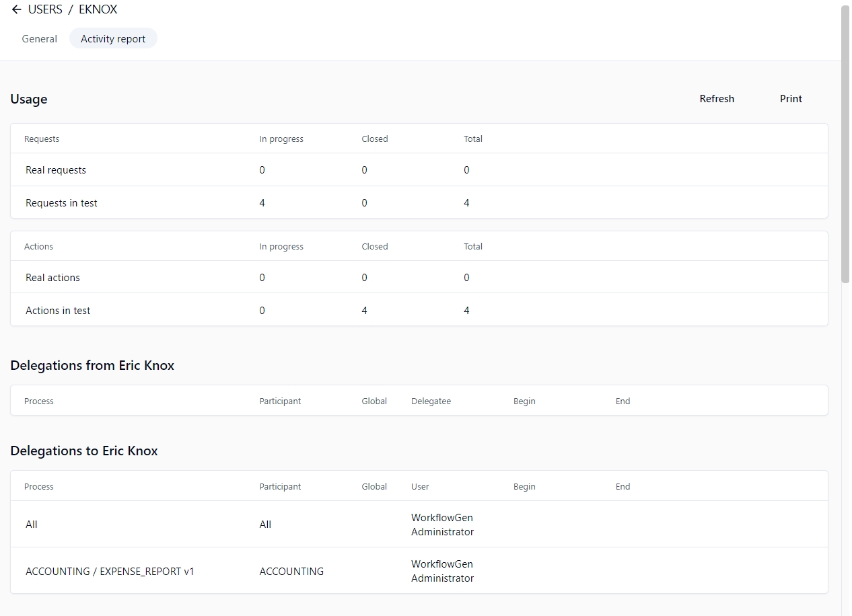
Task: Switch to the General tab
Action: pos(39,39)
